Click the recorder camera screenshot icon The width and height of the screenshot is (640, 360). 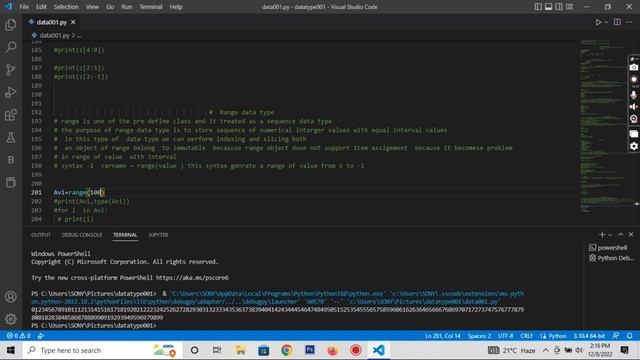coord(634,67)
